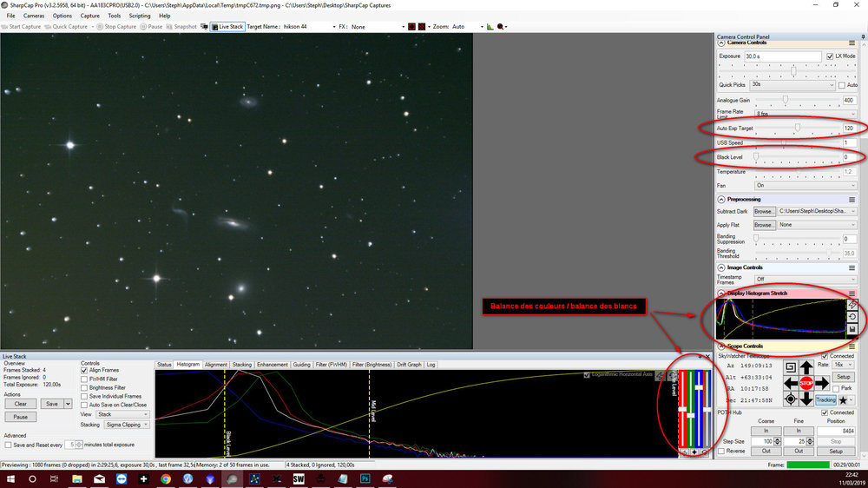Open the Windows Start menu
This screenshot has height=488, width=868.
coord(10,478)
